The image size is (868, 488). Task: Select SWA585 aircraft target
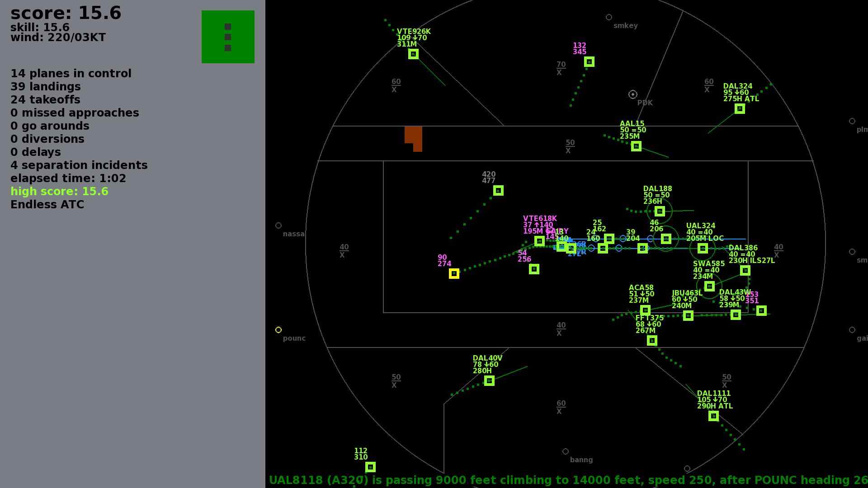coord(709,286)
